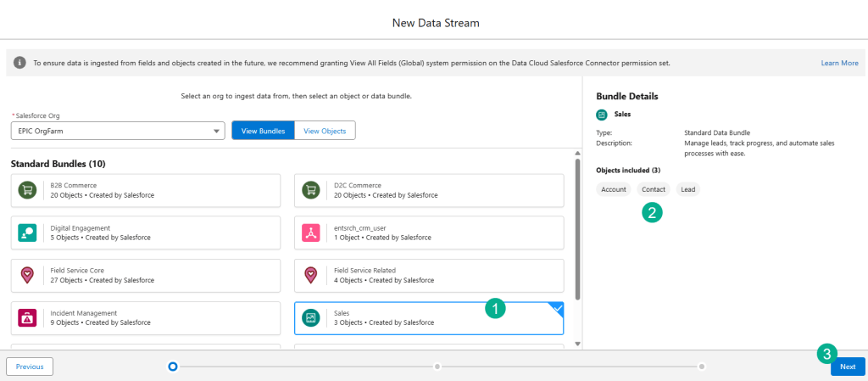Image resolution: width=868 pixels, height=381 pixels.
Task: Click the Next button
Action: click(x=847, y=367)
